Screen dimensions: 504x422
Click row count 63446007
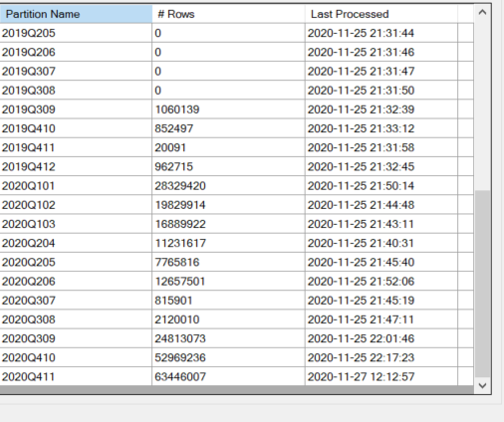(x=180, y=376)
